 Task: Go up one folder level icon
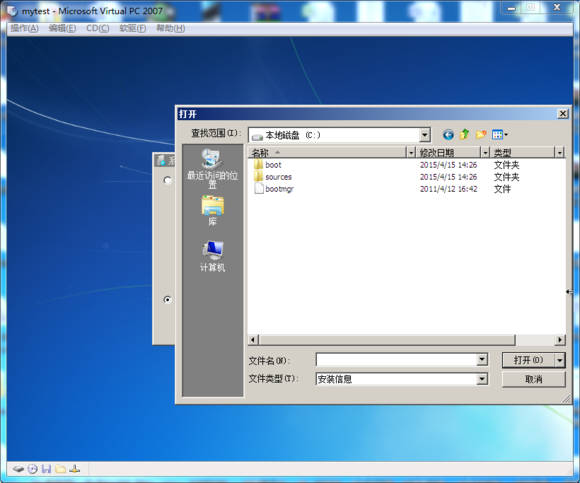point(465,134)
